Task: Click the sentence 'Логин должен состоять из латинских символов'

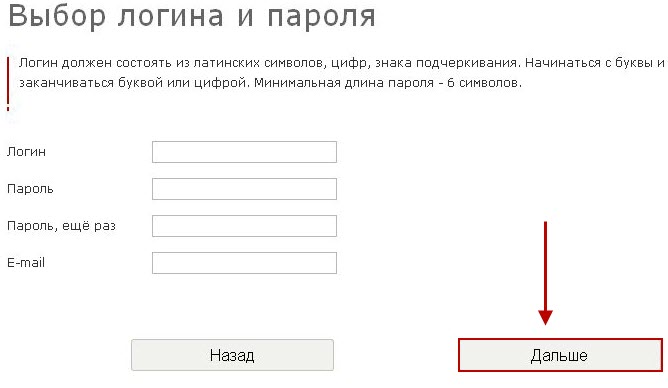Action: 170,63
